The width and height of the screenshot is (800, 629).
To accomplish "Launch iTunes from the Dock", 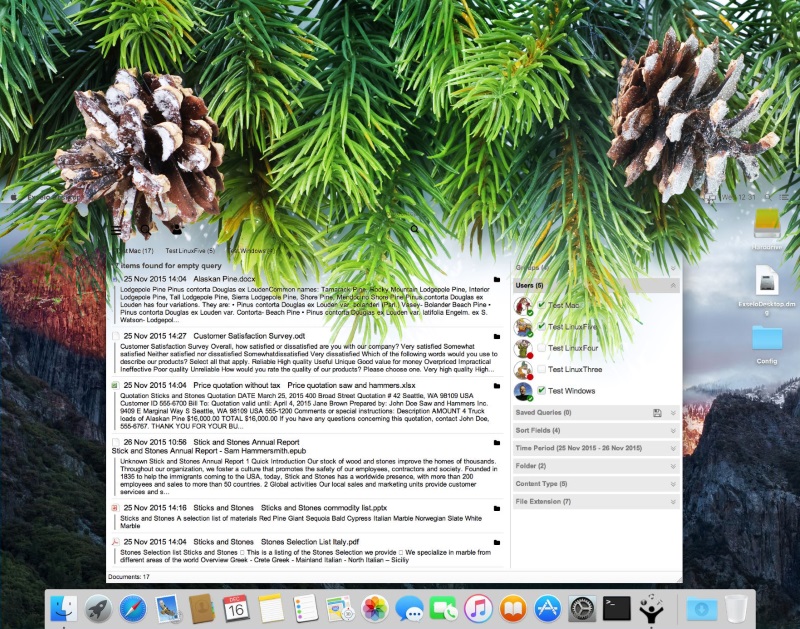I will [x=478, y=609].
